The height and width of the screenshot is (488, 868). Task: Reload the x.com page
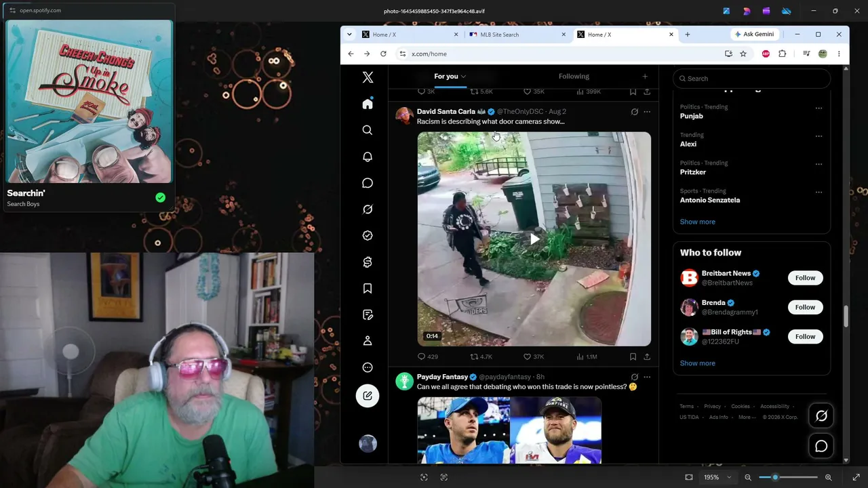click(383, 54)
